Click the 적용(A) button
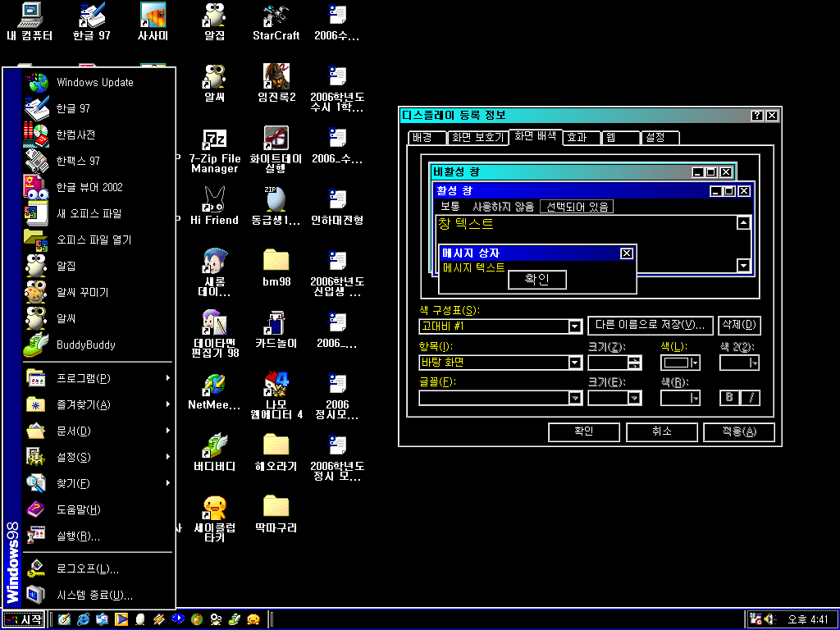Screen dimensions: 840x630 point(739,431)
